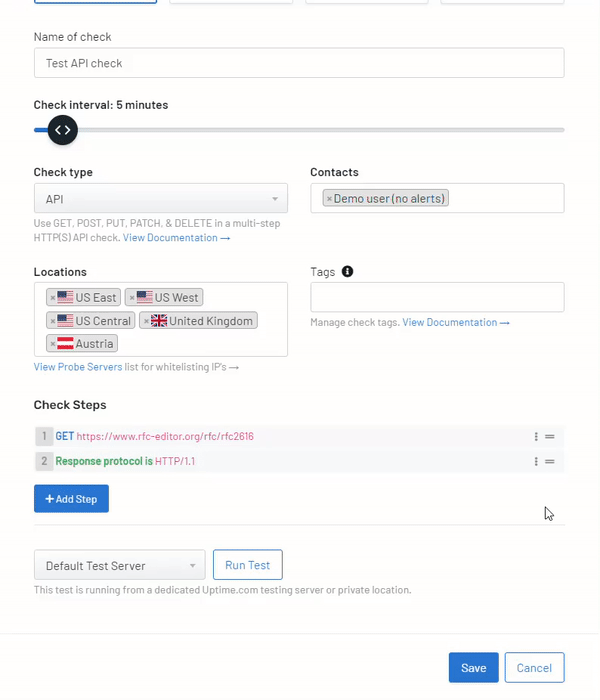Image resolution: width=600 pixels, height=700 pixels.
Task: Remove US Central location tag
Action: point(53,321)
